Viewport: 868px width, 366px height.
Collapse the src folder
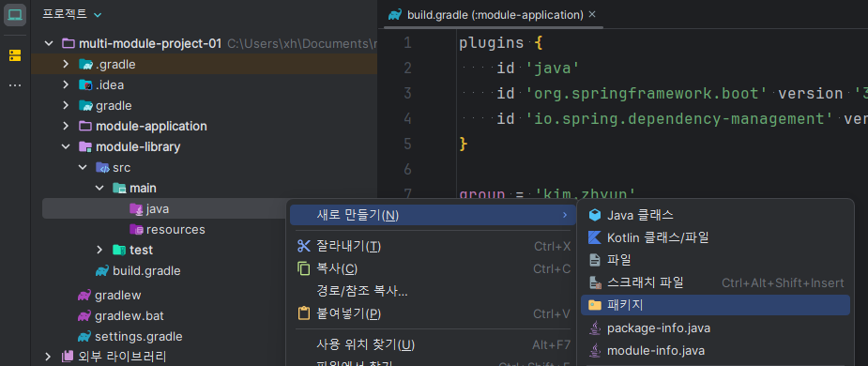[x=83, y=167]
